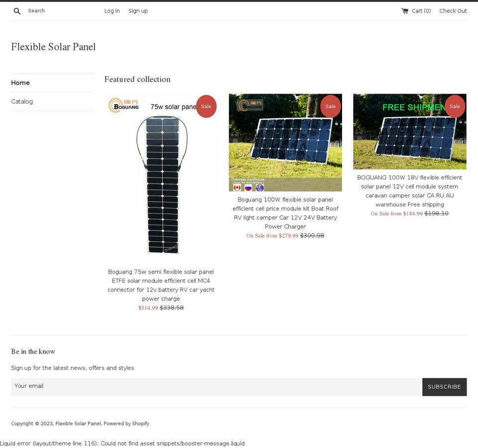Click the Check Out link
The height and width of the screenshot is (448, 478).
pyautogui.click(x=453, y=10)
